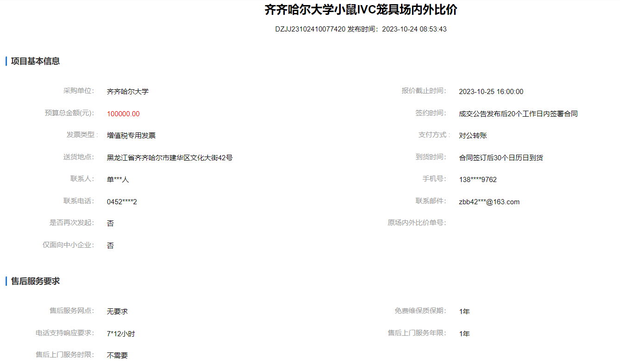Image resolution: width=620 pixels, height=364 pixels.
Task: Click the red budget amount 100000.00
Action: pyautogui.click(x=123, y=114)
